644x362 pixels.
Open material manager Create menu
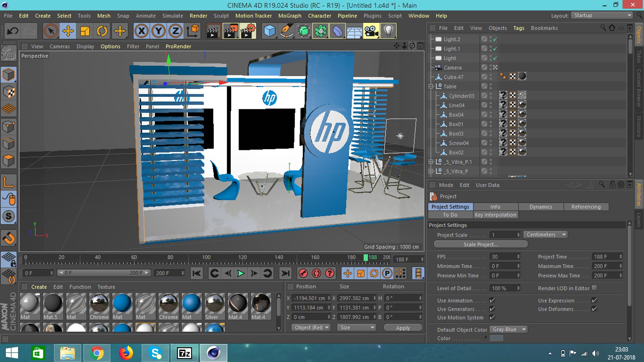(39, 287)
